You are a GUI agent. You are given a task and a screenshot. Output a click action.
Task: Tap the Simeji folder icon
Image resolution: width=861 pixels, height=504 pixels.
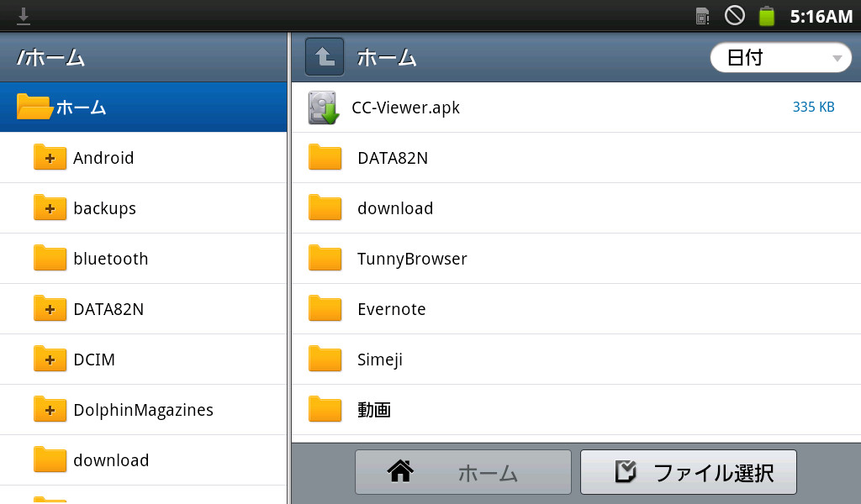(325, 359)
